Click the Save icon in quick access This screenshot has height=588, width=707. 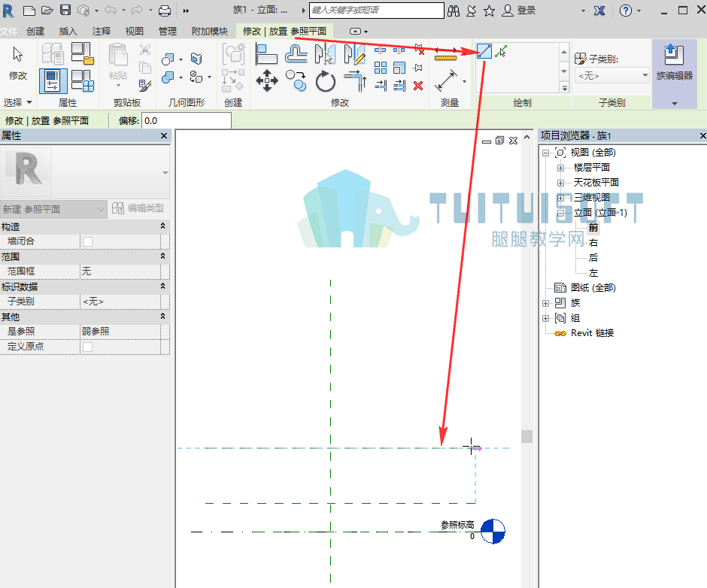[x=65, y=11]
